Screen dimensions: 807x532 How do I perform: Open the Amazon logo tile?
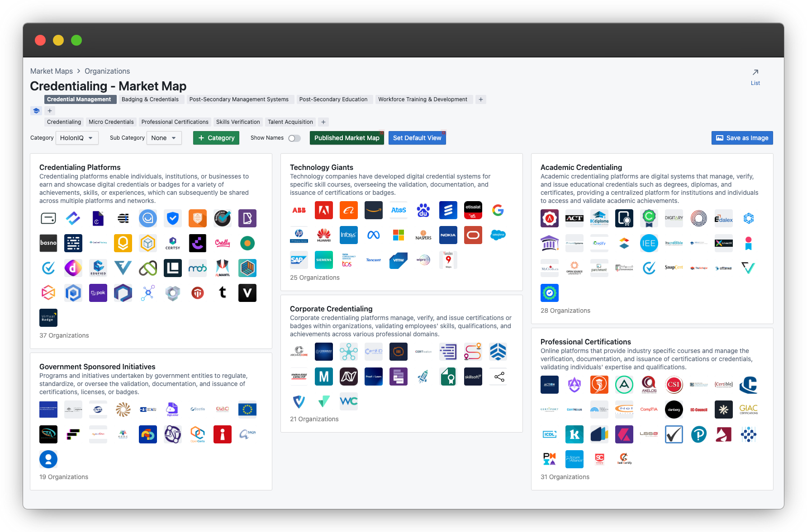(374, 210)
